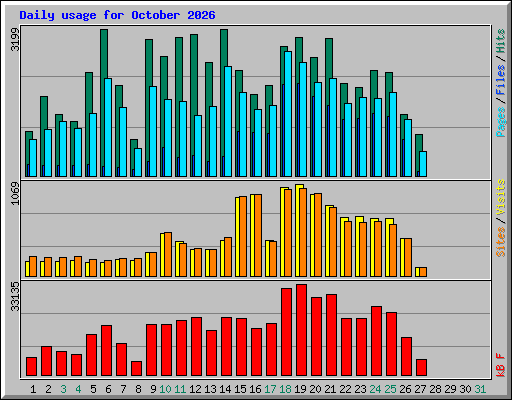The width and height of the screenshot is (512, 400).
Task: Click the green hits bar for day 14
Action: tap(224, 48)
